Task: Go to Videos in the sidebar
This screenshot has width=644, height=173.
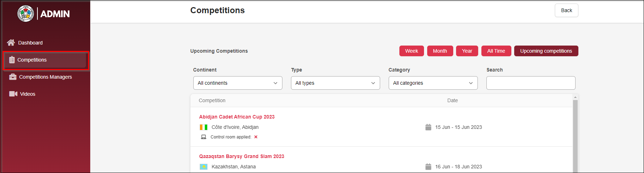Action: 27,94
